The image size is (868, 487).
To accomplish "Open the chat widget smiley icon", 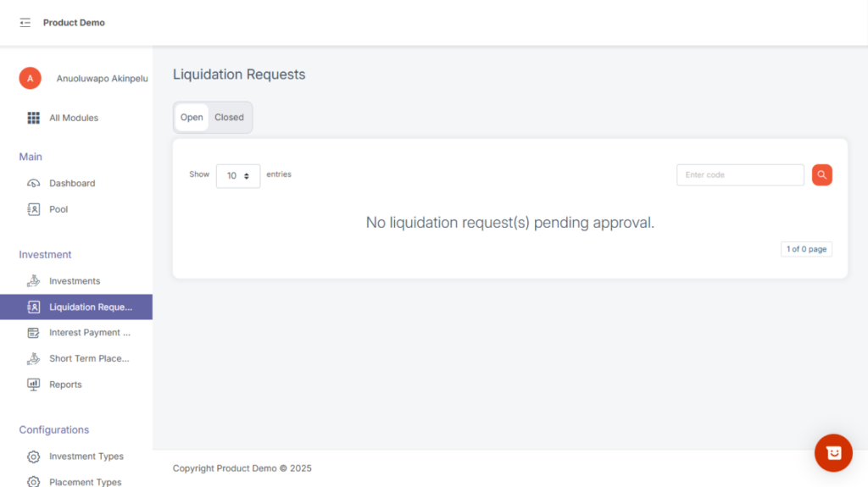I will tap(833, 453).
